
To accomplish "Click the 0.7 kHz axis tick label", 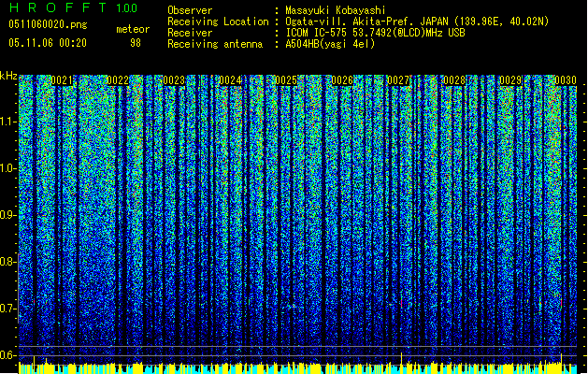I will click(x=7, y=309).
